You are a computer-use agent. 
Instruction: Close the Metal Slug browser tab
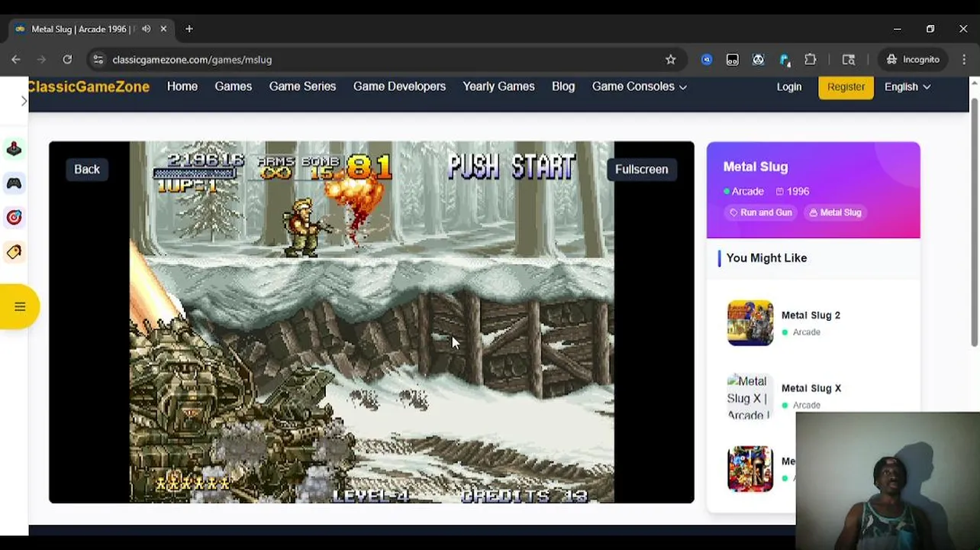click(163, 29)
